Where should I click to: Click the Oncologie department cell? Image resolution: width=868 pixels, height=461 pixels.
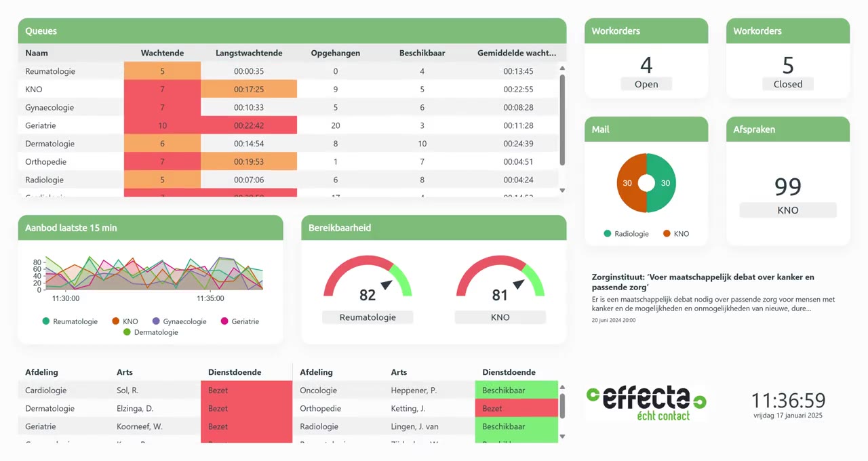(318, 390)
